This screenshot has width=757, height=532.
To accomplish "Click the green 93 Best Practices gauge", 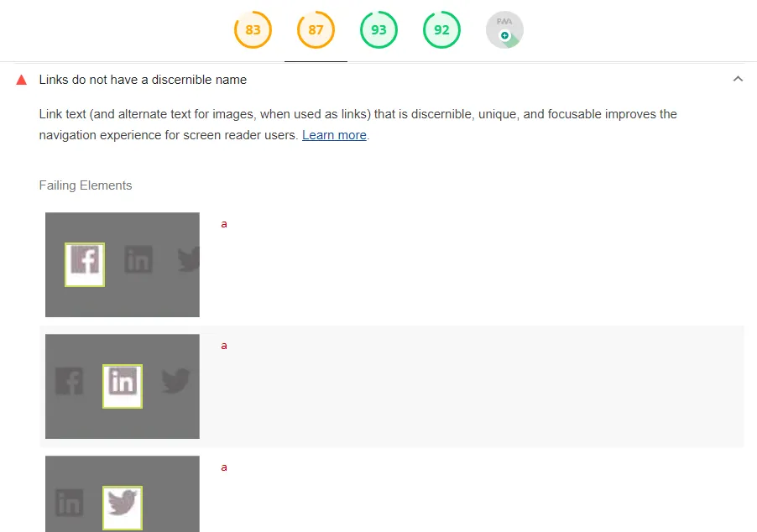I will coord(378,29).
